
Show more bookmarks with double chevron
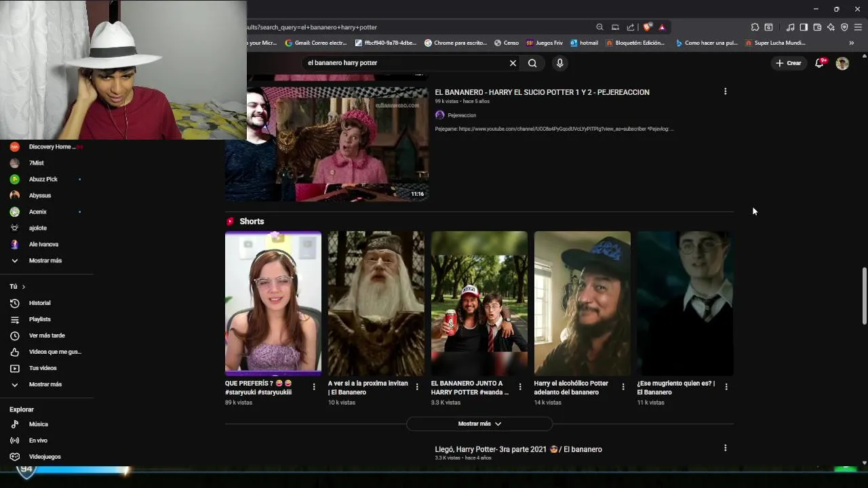click(852, 43)
